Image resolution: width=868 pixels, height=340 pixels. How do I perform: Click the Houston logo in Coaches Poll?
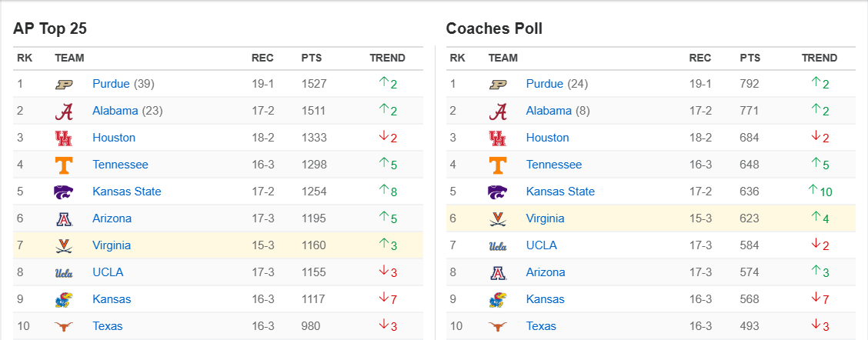pyautogui.click(x=498, y=138)
